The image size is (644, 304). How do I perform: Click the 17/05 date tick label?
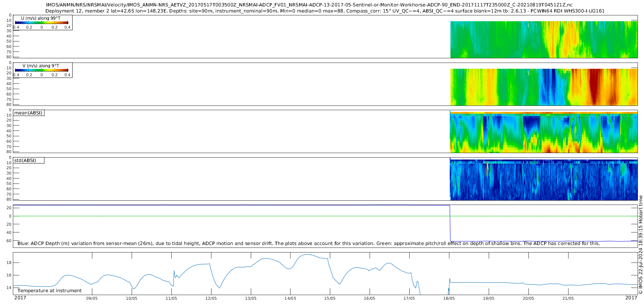pos(409,299)
